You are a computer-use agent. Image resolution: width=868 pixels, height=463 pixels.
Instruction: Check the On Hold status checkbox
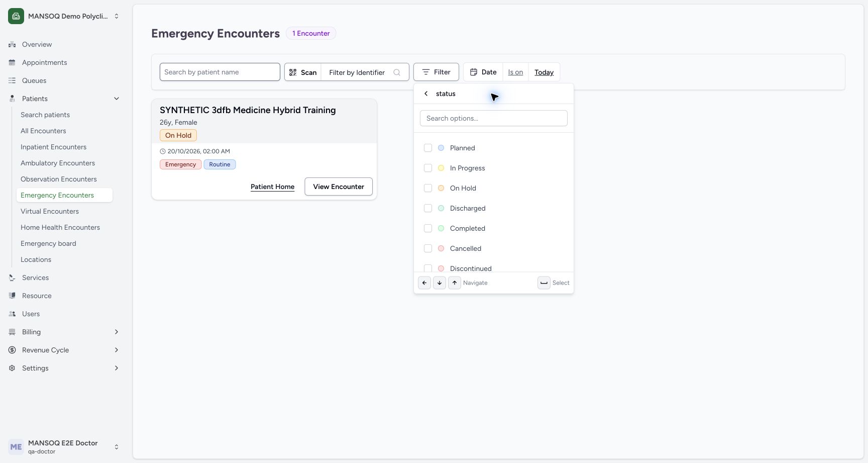[428, 188]
